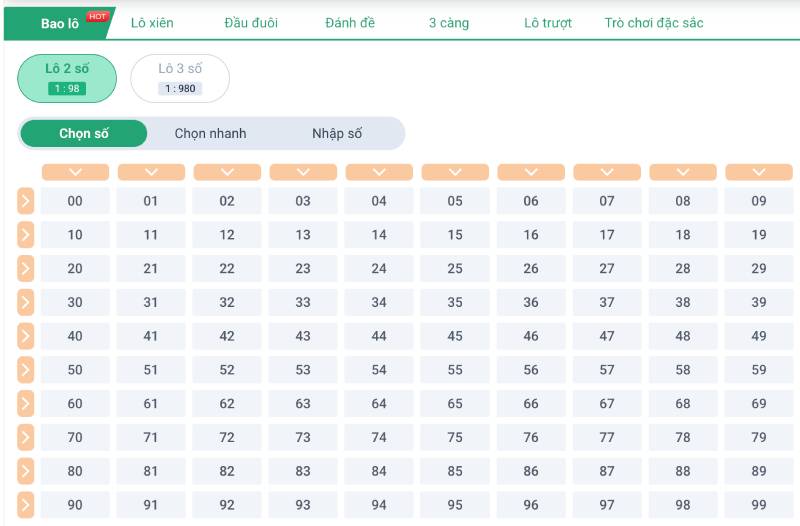Click the column chevron above 00

(x=75, y=172)
